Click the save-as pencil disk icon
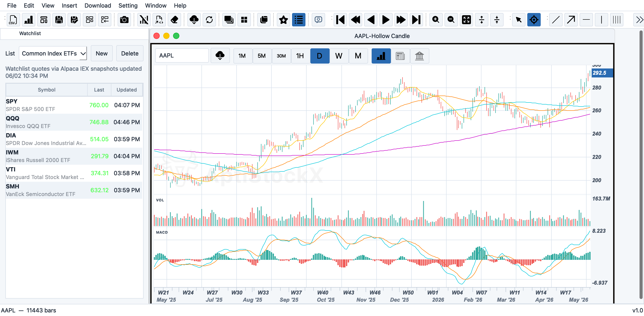Screen dimensions: 644x316 tap(74, 19)
